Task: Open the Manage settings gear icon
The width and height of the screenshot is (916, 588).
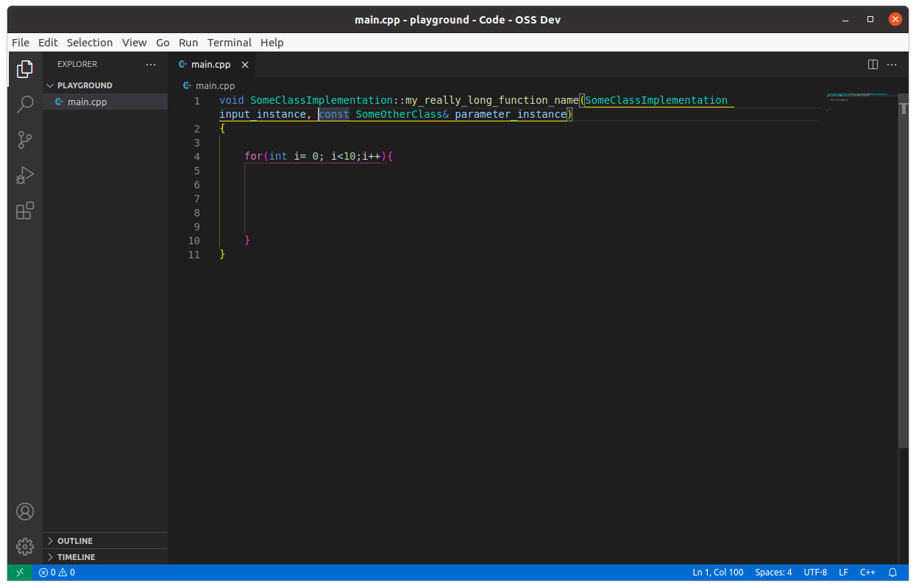Action: tap(24, 546)
